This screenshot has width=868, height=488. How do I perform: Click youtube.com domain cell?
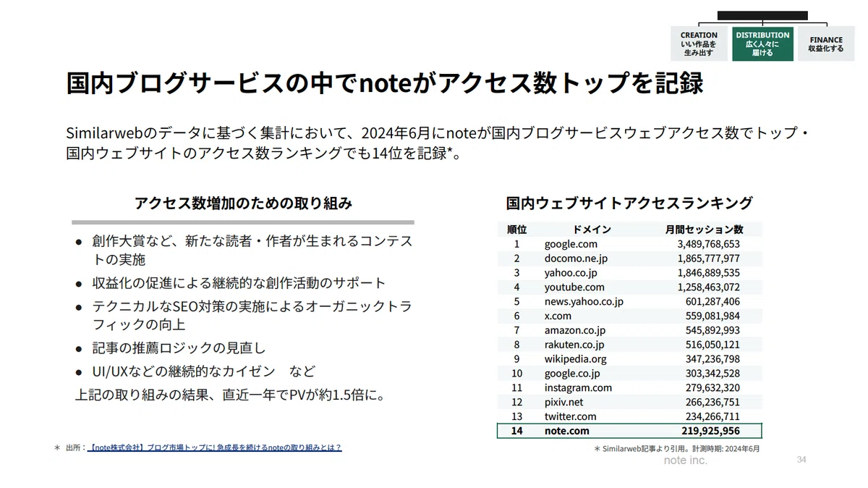(574, 287)
